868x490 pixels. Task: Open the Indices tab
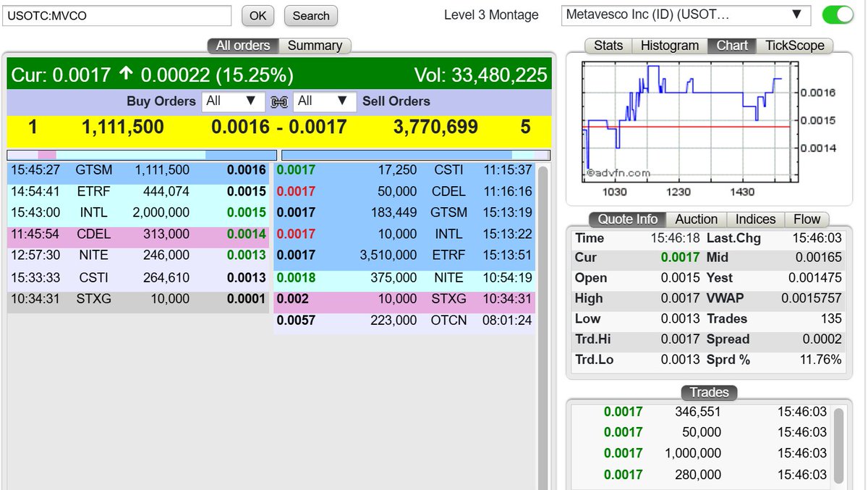(x=755, y=219)
